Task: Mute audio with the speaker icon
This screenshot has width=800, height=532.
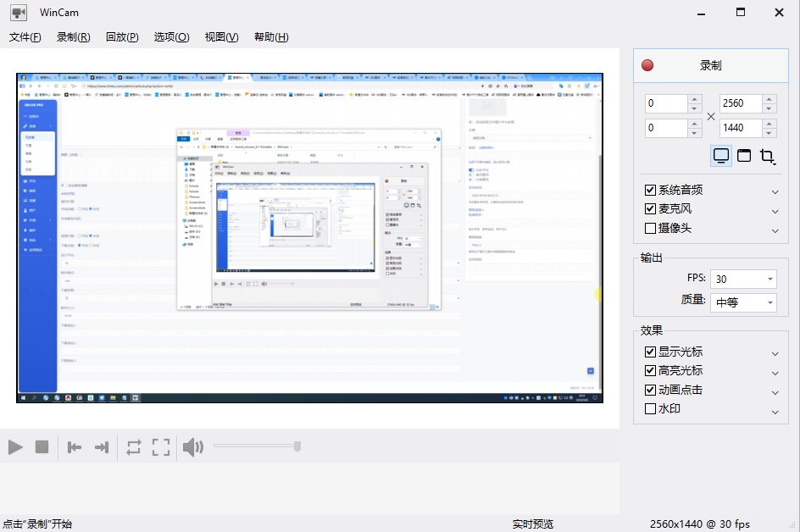Action: tap(193, 447)
